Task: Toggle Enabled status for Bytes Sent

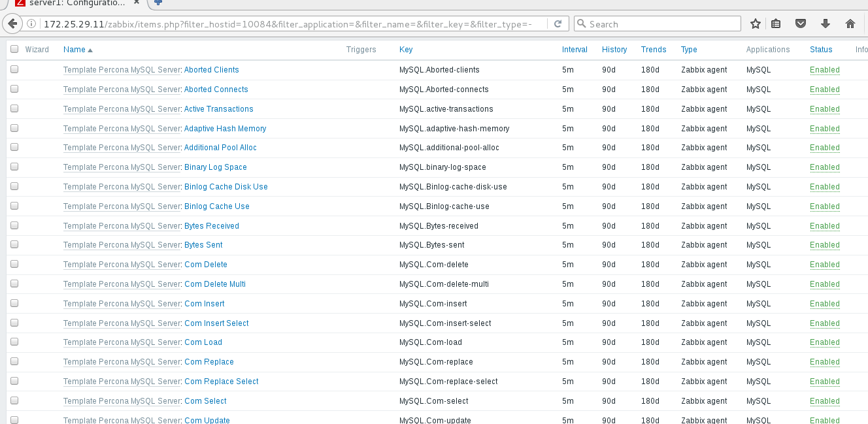Action: click(825, 245)
